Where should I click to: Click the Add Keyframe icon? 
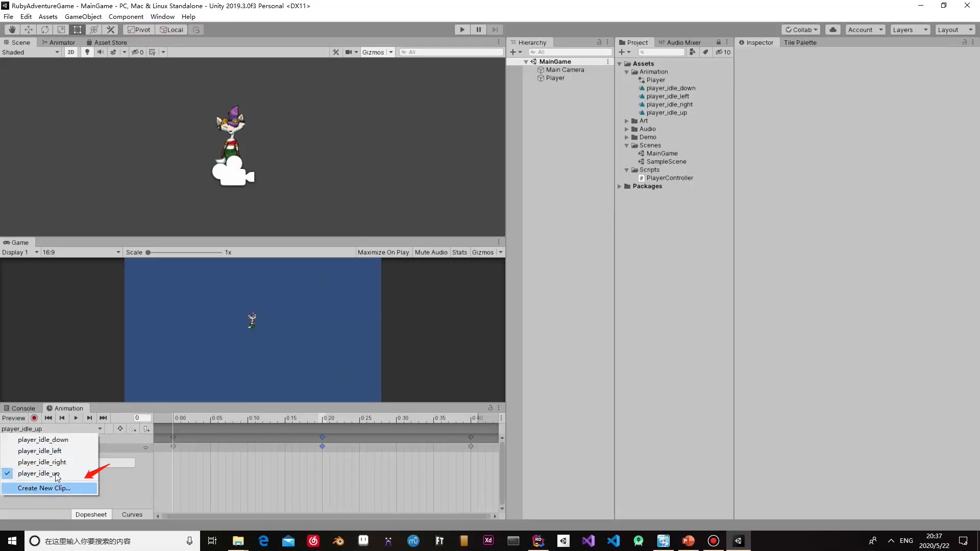133,429
